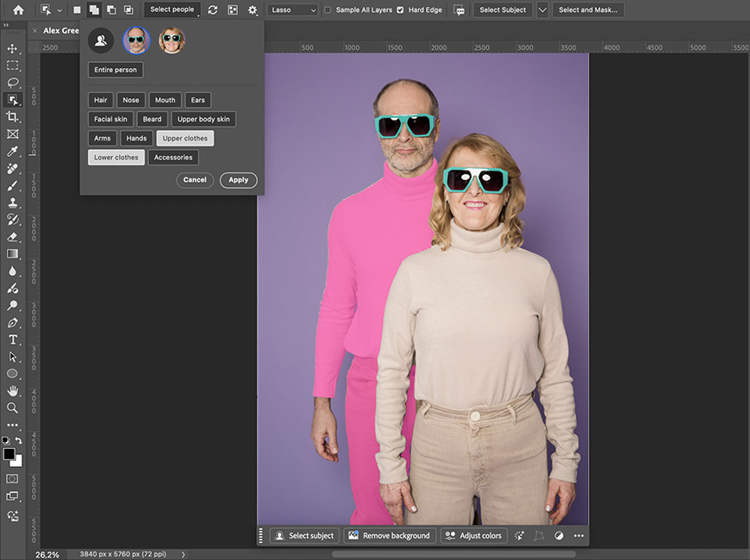Select the Rectangular Marquee tool
The width and height of the screenshot is (750, 560).
pos(12,65)
